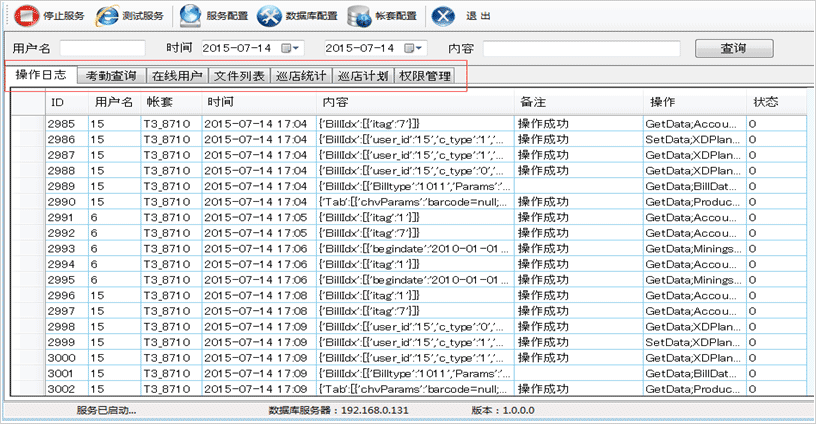Viewport: 816px width, 424px height.
Task: Click the 用户名 input field
Action: [102, 48]
